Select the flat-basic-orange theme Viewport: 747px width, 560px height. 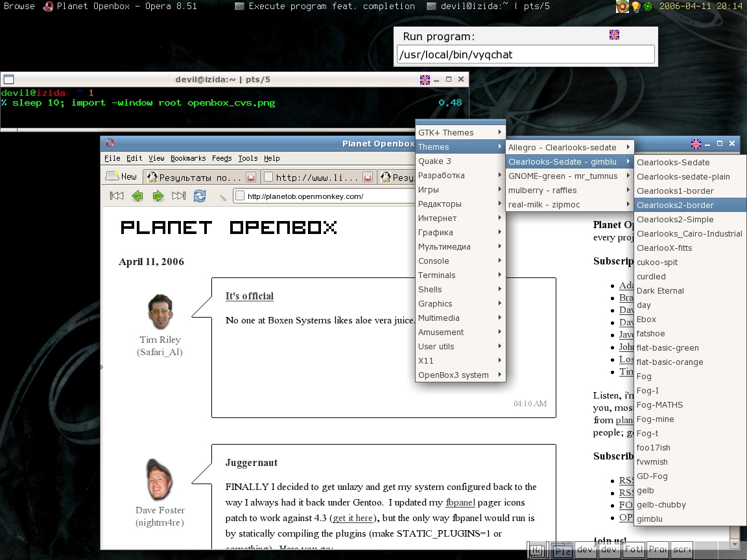click(691, 362)
